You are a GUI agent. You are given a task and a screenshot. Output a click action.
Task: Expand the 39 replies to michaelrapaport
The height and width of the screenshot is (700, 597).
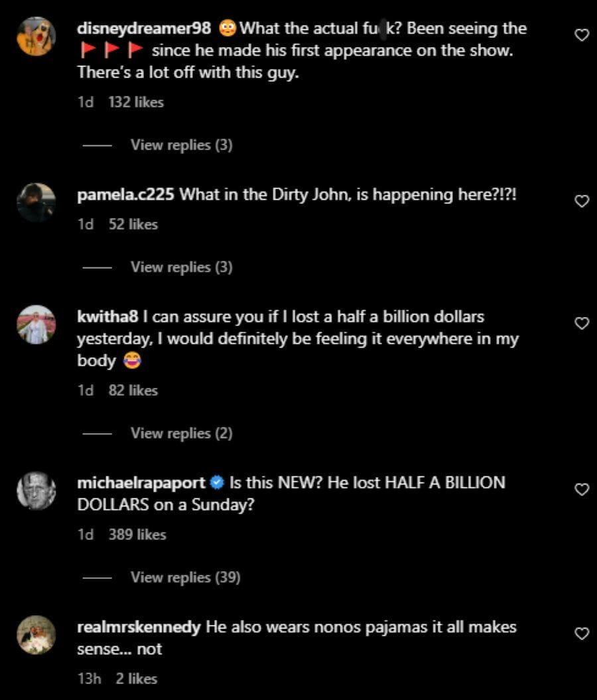tap(185, 577)
